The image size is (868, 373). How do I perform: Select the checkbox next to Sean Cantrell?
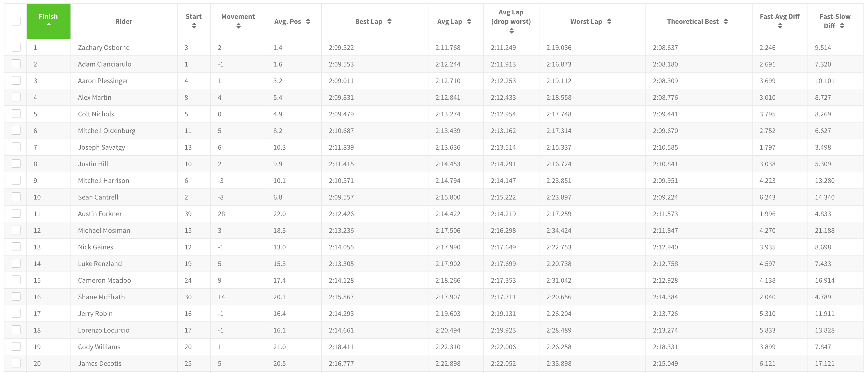(16, 197)
